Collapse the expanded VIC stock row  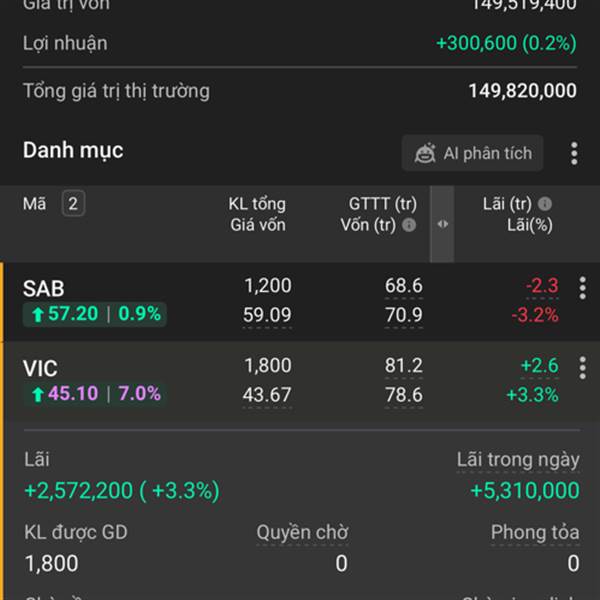click(300, 381)
